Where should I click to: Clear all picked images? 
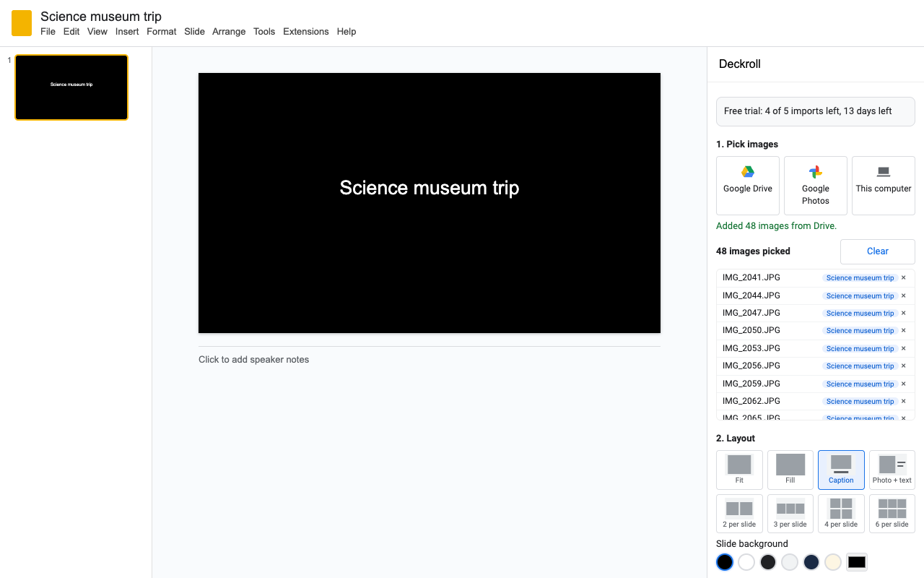click(878, 251)
